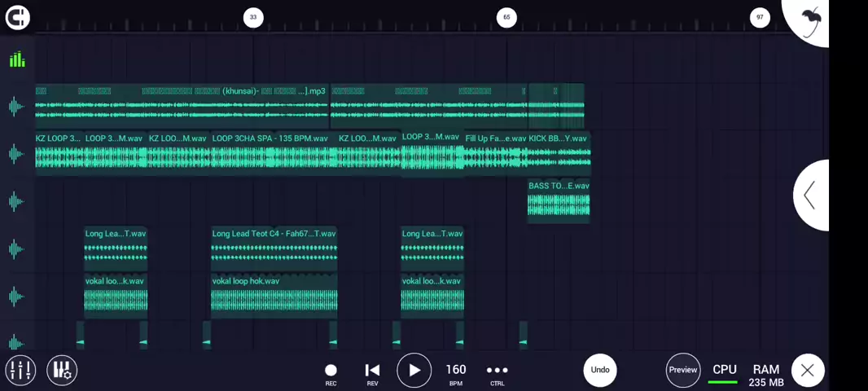868x391 pixels.
Task: Select the vokal loop track waveform icon
Action: click(x=17, y=297)
